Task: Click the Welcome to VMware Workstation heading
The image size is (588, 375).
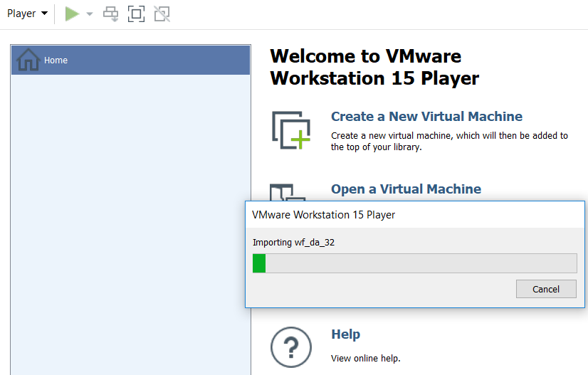Action: click(374, 67)
